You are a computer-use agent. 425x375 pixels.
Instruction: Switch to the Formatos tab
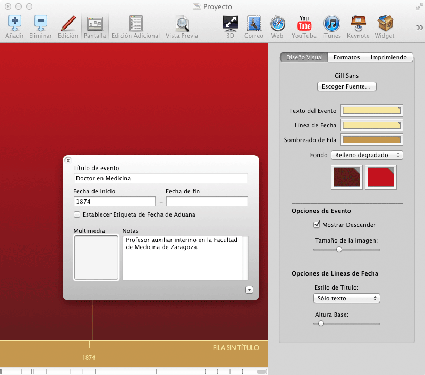click(x=347, y=57)
